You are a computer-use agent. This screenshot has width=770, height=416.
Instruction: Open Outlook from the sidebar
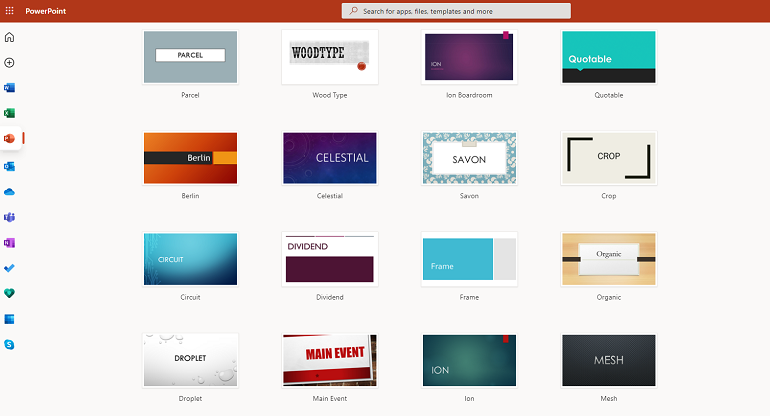coord(9,166)
